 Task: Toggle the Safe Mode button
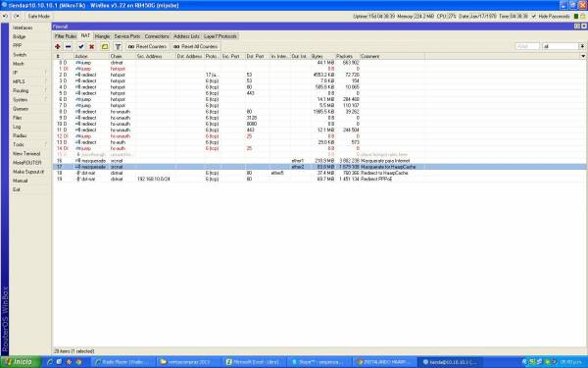click(x=38, y=16)
